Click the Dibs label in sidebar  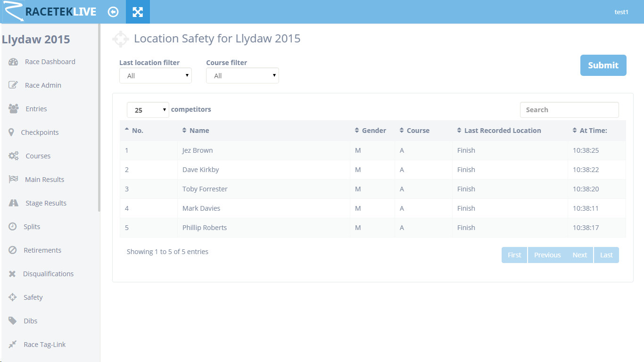pyautogui.click(x=31, y=321)
